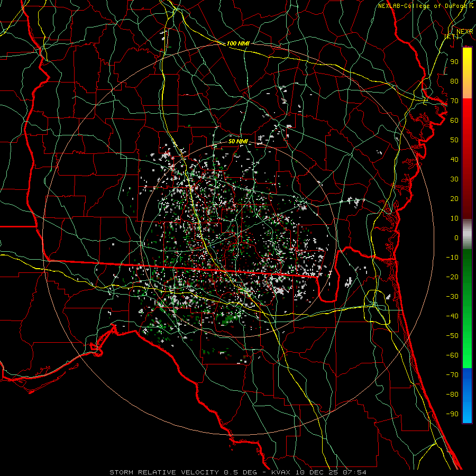Select the -70 value on the velocity scale
The image size is (476, 476).
452,375
